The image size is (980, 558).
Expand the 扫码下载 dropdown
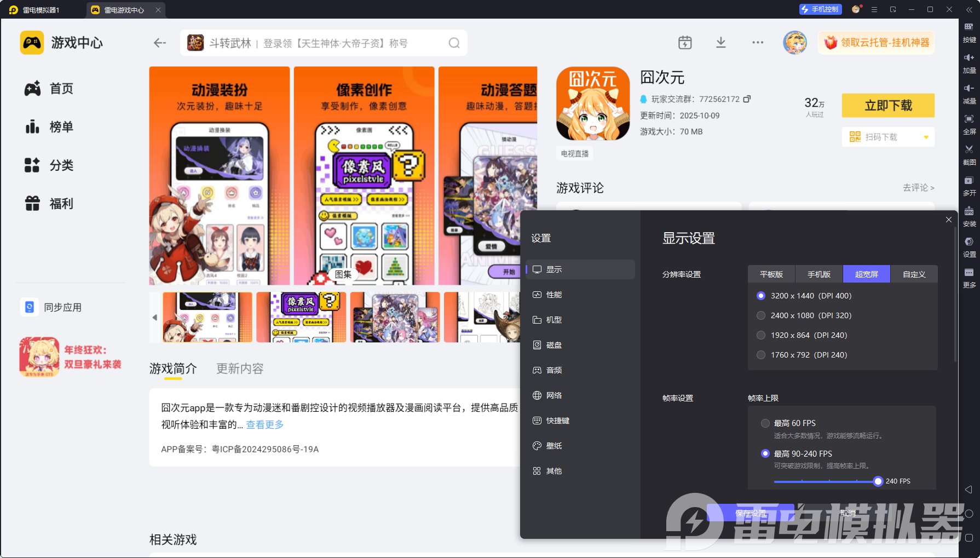click(x=926, y=137)
